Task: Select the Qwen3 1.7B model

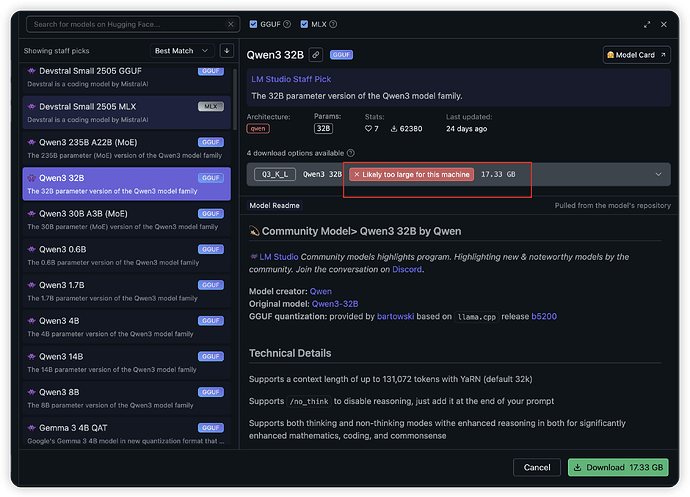Action: click(x=126, y=291)
